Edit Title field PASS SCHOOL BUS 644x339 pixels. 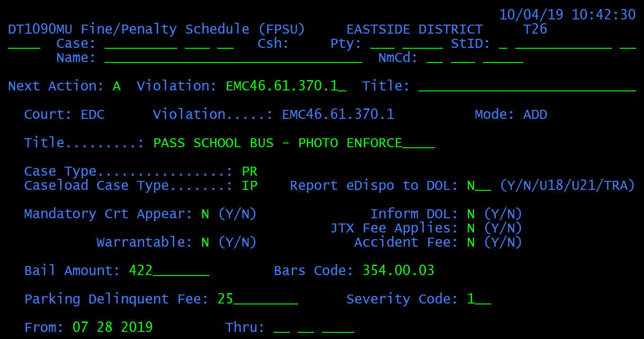tap(294, 143)
